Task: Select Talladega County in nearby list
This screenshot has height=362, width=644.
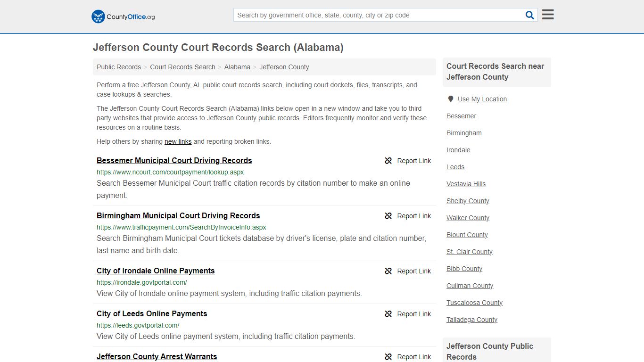Action: click(472, 320)
